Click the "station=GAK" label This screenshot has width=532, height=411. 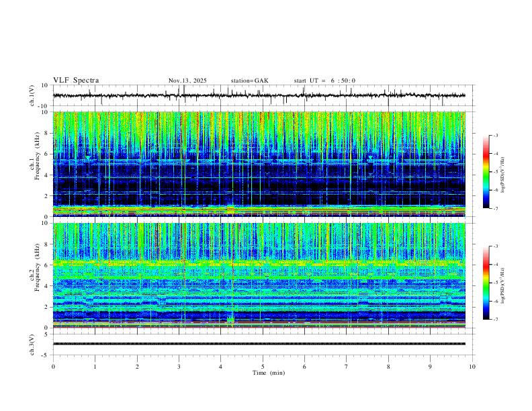point(249,81)
